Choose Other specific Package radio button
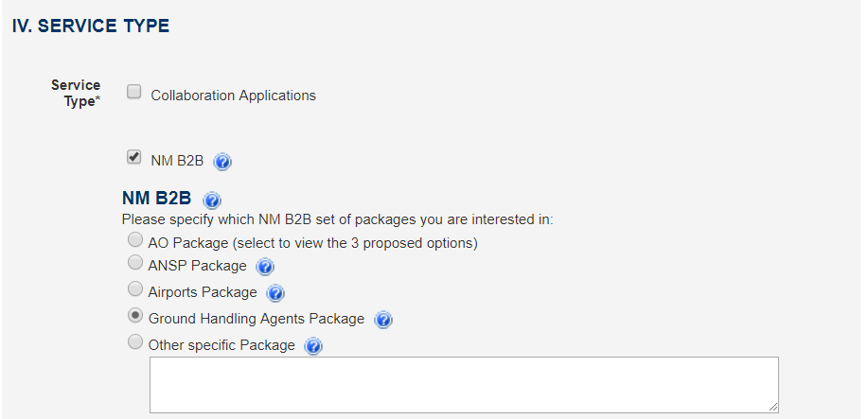868x419 pixels. [135, 342]
